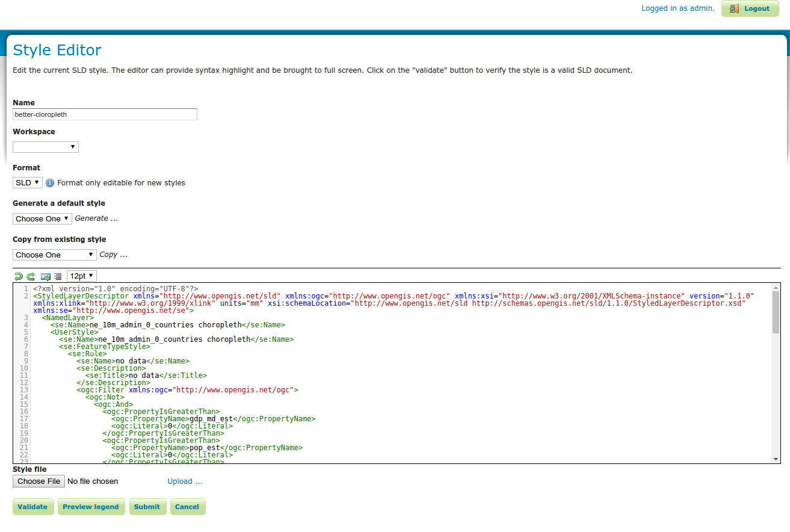The image size is (790, 532).
Task: Click the 'Style Editor' heading
Action: tap(57, 50)
